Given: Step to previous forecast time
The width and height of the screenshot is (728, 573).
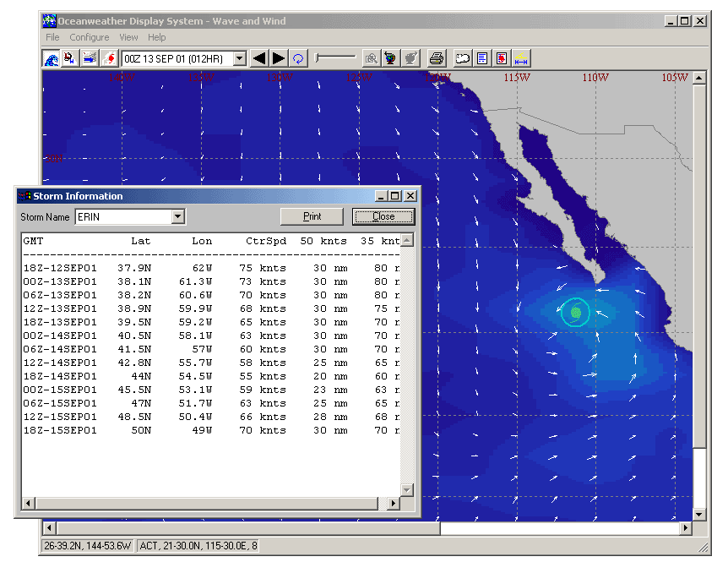Looking at the screenshot, I should [259, 58].
